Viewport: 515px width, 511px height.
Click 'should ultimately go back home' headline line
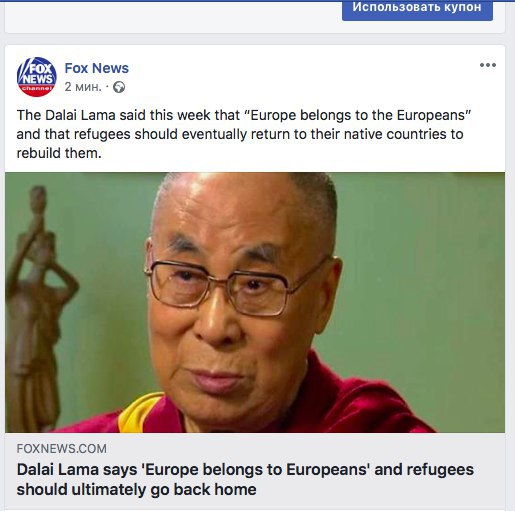[x=136, y=489]
